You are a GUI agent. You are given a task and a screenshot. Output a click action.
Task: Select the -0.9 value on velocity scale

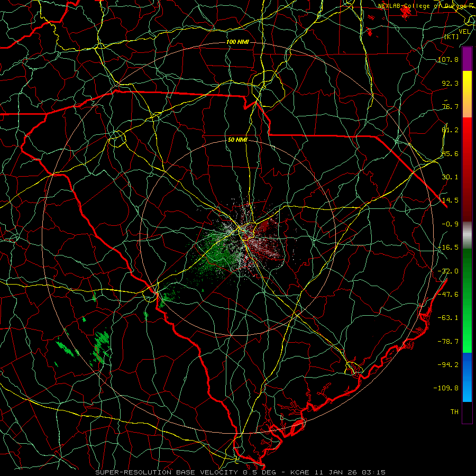coord(450,224)
